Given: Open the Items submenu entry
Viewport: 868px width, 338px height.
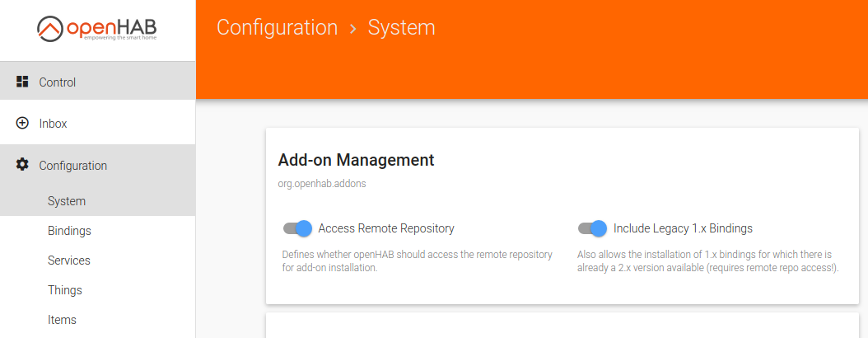Looking at the screenshot, I should click(97, 320).
